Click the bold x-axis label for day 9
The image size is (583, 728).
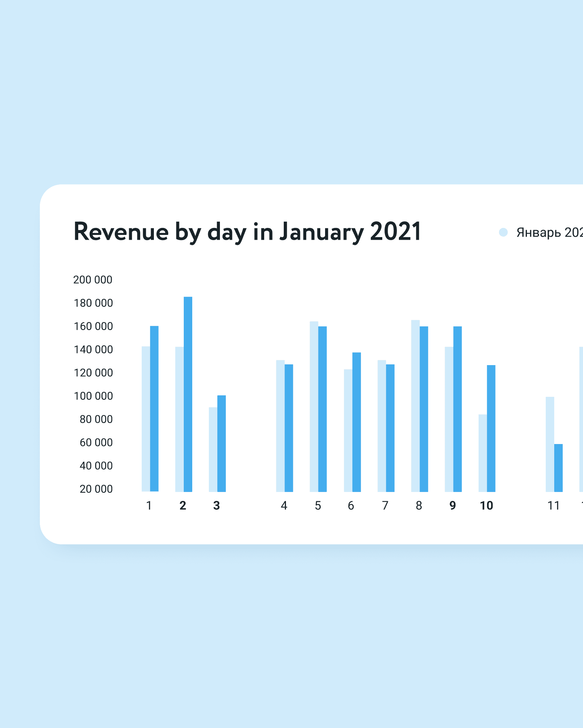453,505
